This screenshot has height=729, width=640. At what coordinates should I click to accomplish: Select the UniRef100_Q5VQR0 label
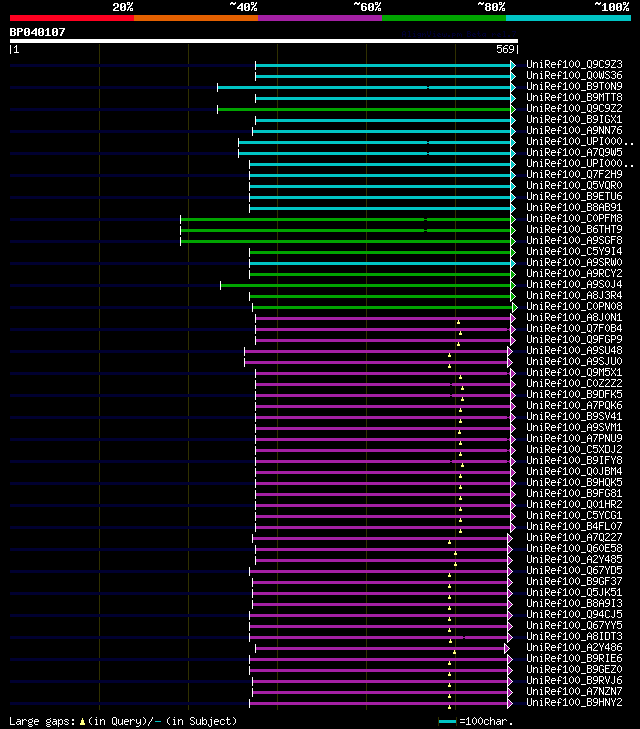coord(574,186)
